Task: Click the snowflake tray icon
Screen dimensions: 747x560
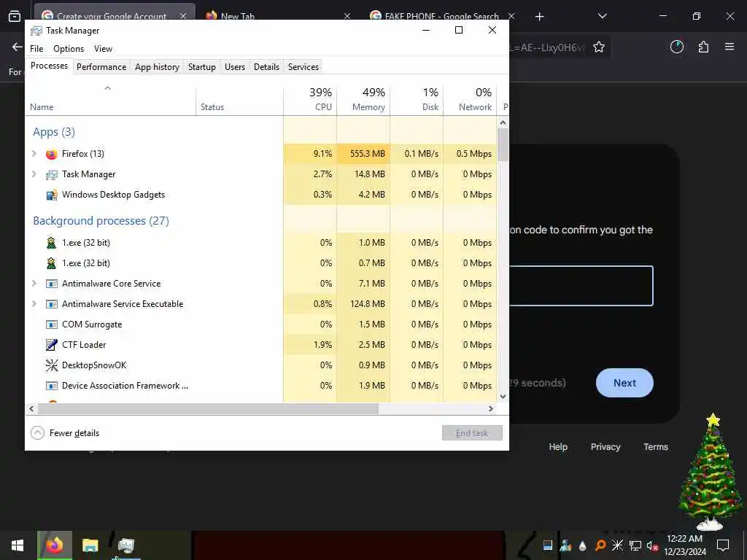Action: (x=617, y=545)
